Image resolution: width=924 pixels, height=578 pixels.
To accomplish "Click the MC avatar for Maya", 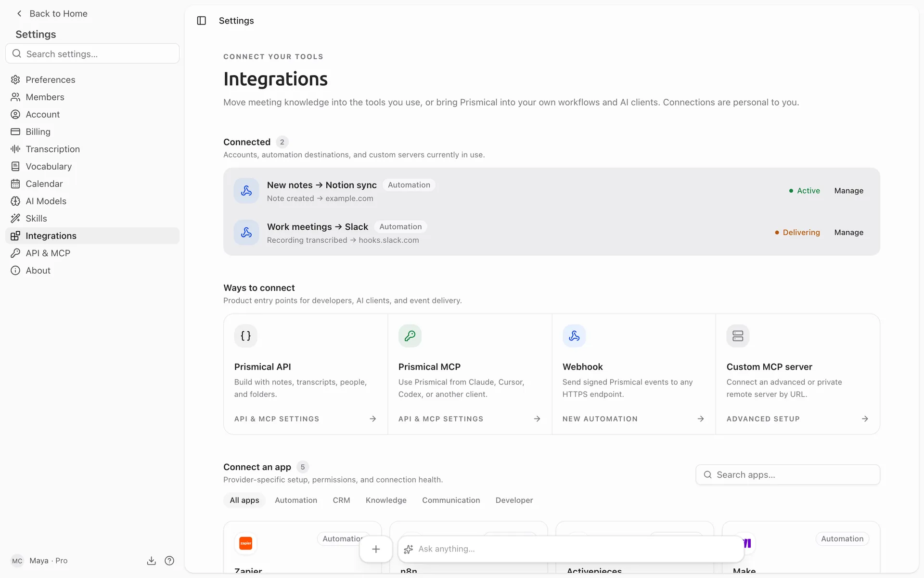I will coord(17,561).
